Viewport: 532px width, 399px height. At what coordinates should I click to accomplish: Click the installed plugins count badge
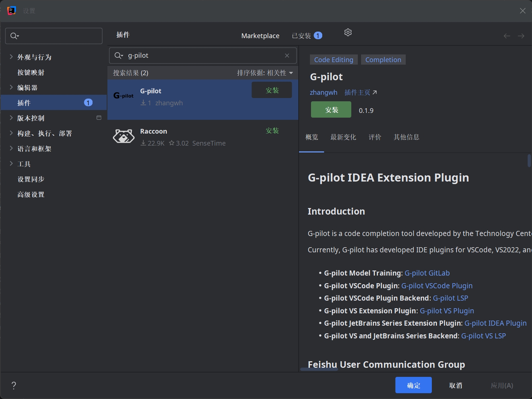(x=318, y=36)
